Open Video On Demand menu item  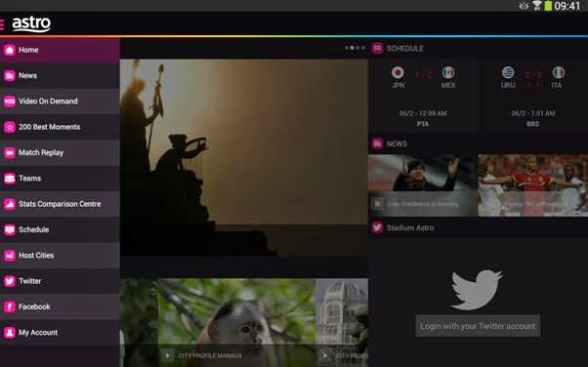(60, 102)
